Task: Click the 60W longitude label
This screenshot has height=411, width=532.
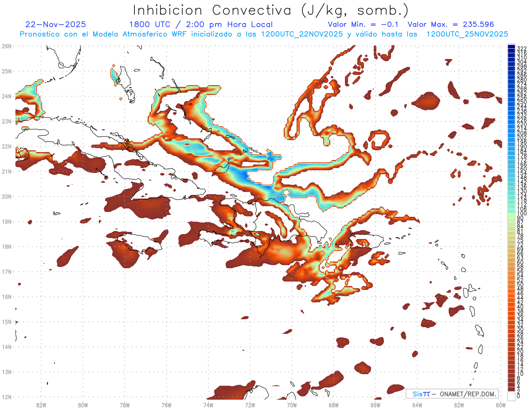Action: click(x=501, y=405)
